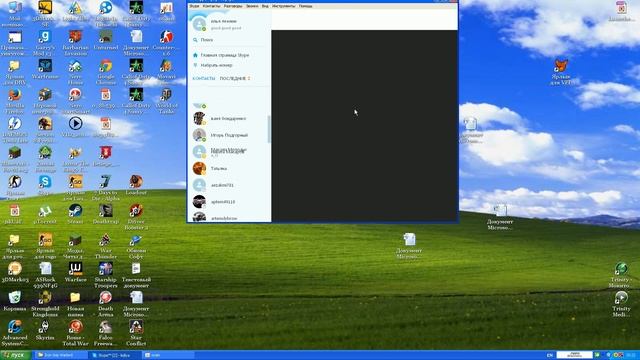Open the Контакты menu in Skype
The image size is (640, 360).
point(211,6)
